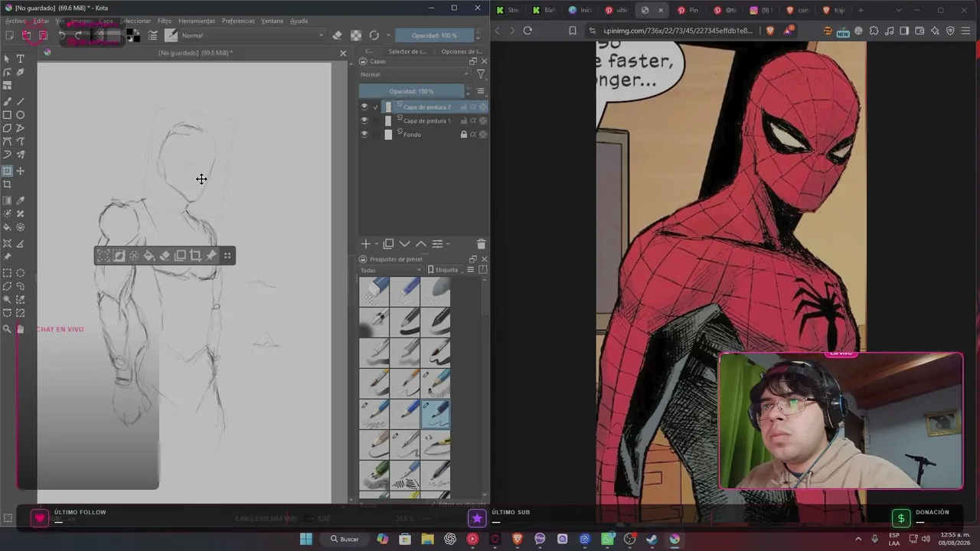
Task: Duplicate the layer in Capas panel
Action: tap(388, 244)
